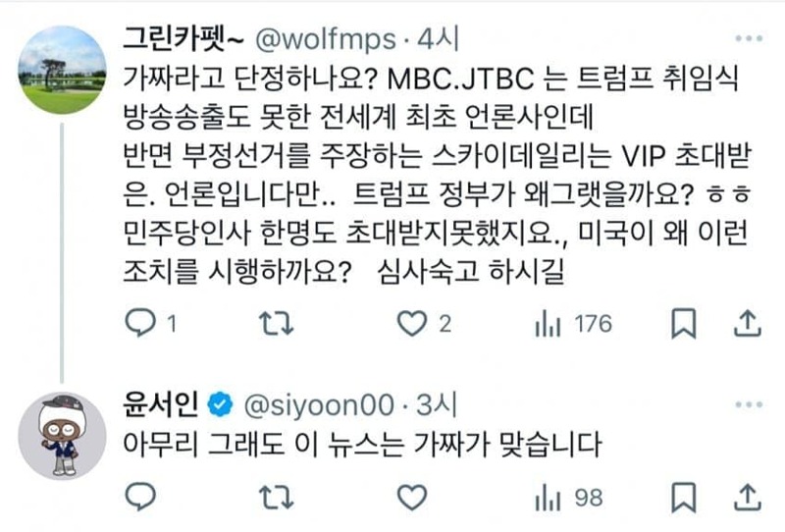Visit the @siyoon00 handle link
Image resolution: width=785 pixels, height=532 pixels.
pos(319,404)
